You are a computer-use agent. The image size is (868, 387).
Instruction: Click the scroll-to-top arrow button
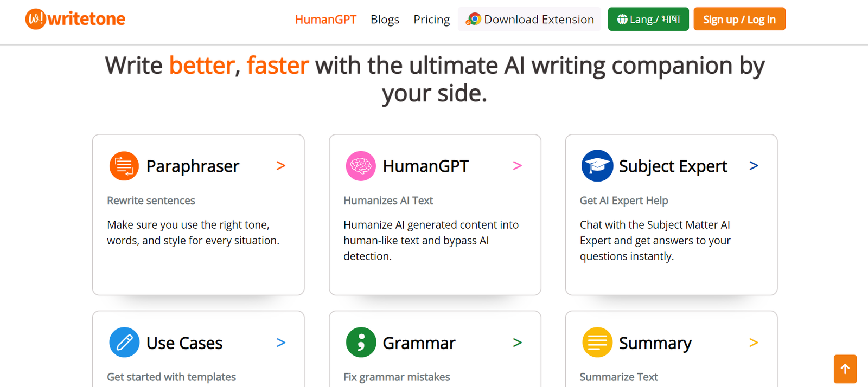[845, 369]
